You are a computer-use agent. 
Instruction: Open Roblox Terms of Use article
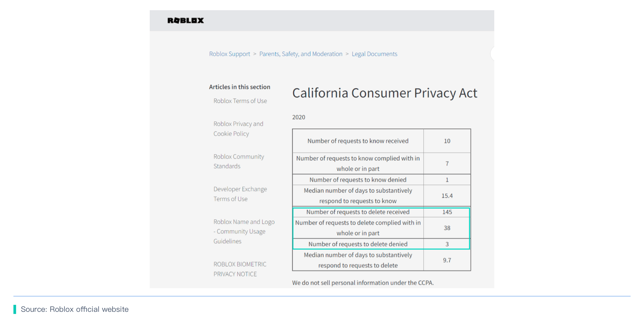[240, 101]
